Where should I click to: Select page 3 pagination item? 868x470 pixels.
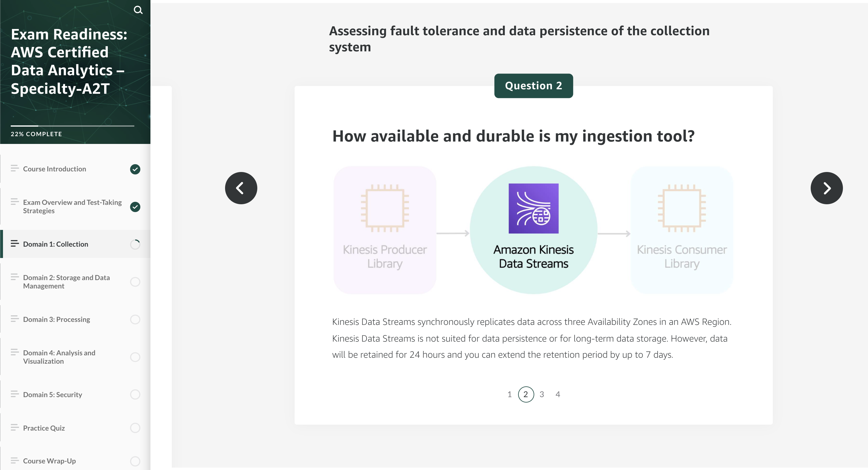coord(541,394)
